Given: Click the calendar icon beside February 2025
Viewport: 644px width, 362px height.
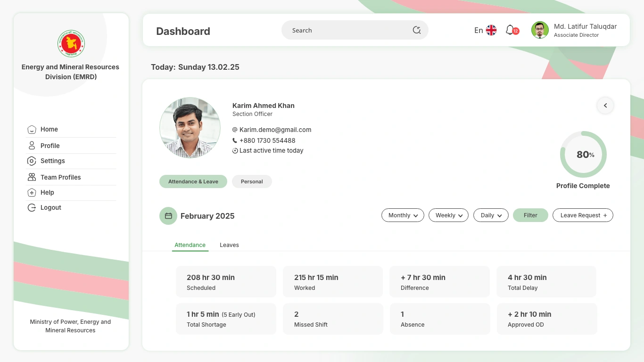Looking at the screenshot, I should tap(168, 216).
